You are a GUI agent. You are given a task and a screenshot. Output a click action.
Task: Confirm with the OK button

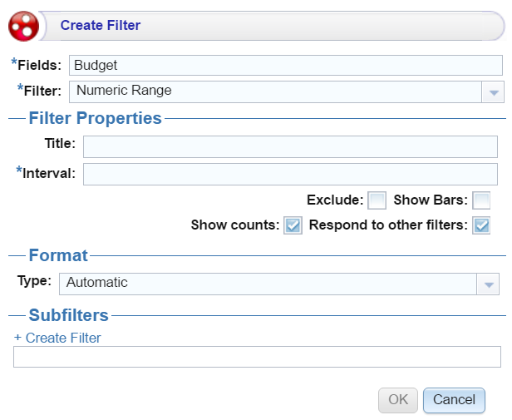point(398,400)
